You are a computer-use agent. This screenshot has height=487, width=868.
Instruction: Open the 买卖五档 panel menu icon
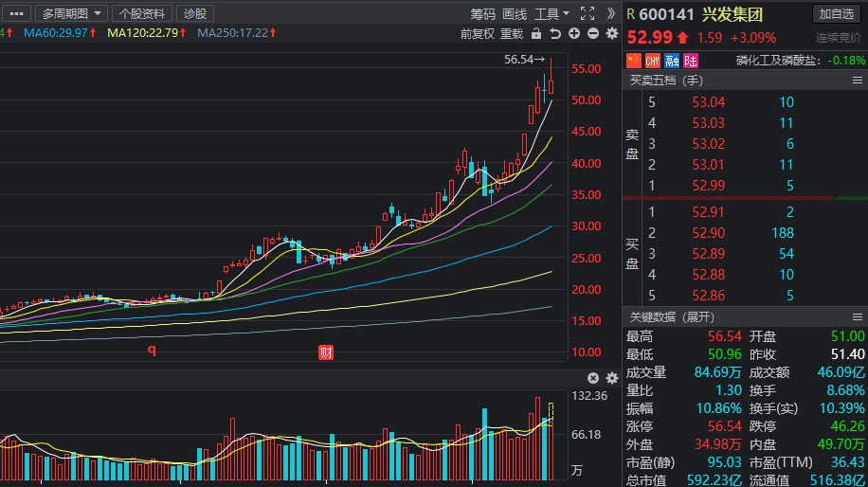pyautogui.click(x=858, y=81)
